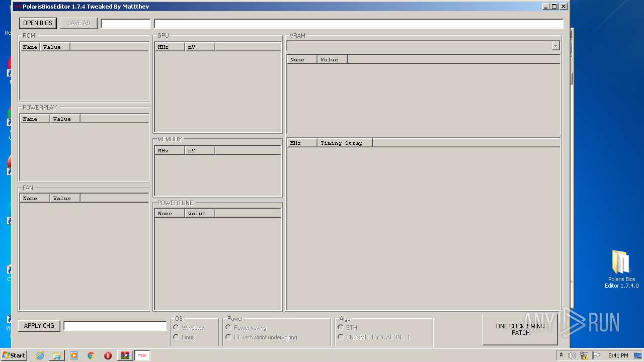Minimize the PolarisBiosEditor window

546,7
